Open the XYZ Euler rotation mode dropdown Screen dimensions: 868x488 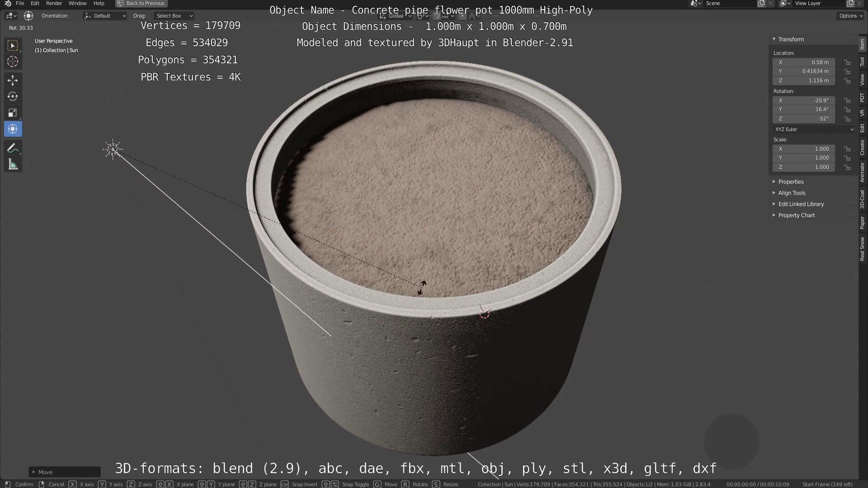pos(814,129)
